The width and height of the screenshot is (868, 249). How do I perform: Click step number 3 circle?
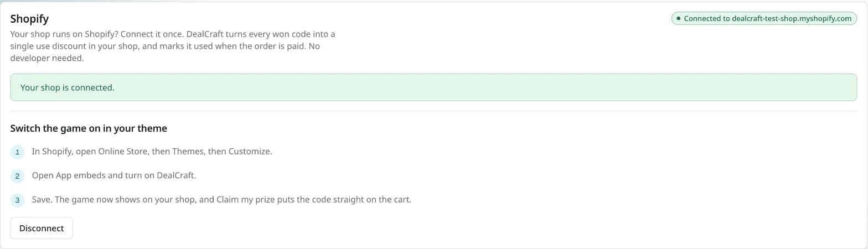pyautogui.click(x=17, y=200)
